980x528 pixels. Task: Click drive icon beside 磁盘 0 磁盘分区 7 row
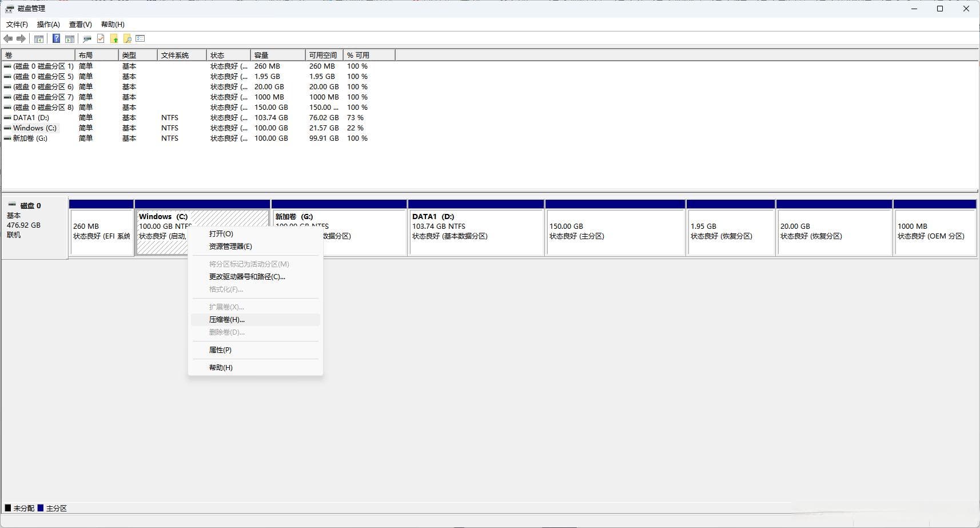point(7,97)
